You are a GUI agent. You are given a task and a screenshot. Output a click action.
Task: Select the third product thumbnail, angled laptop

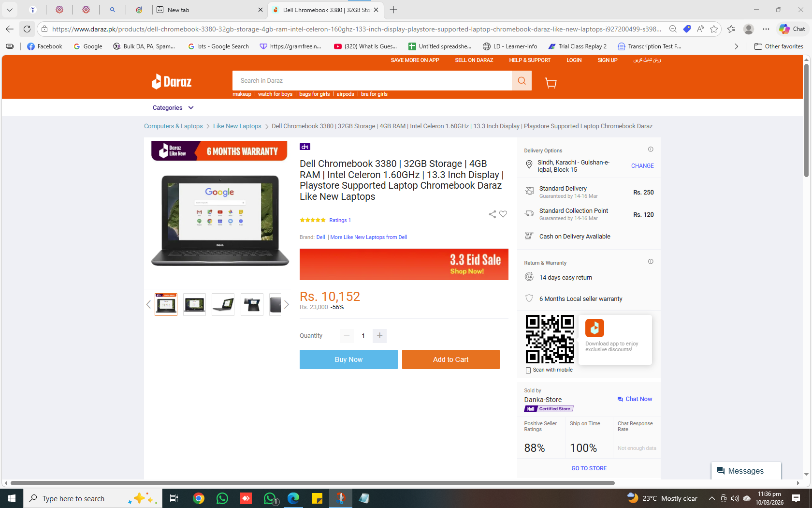[223, 304]
